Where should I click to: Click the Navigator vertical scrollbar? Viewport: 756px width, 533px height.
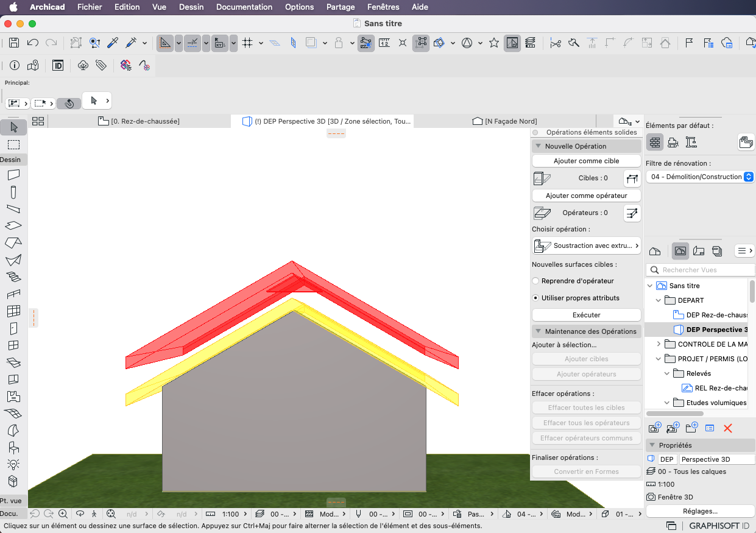pyautogui.click(x=752, y=291)
